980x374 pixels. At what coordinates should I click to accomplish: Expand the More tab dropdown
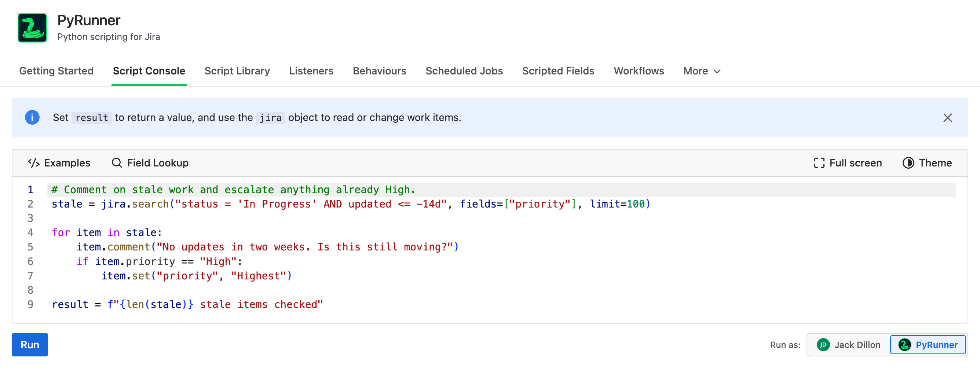(702, 71)
